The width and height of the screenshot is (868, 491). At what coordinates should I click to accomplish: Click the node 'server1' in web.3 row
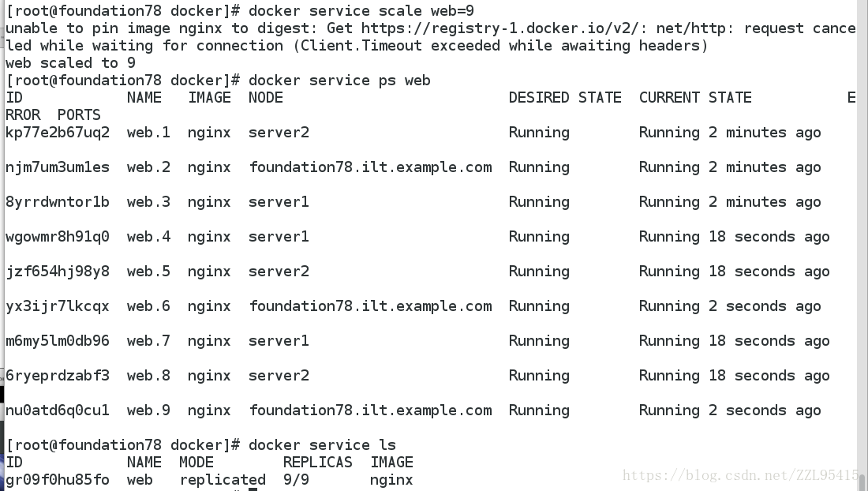pos(279,202)
